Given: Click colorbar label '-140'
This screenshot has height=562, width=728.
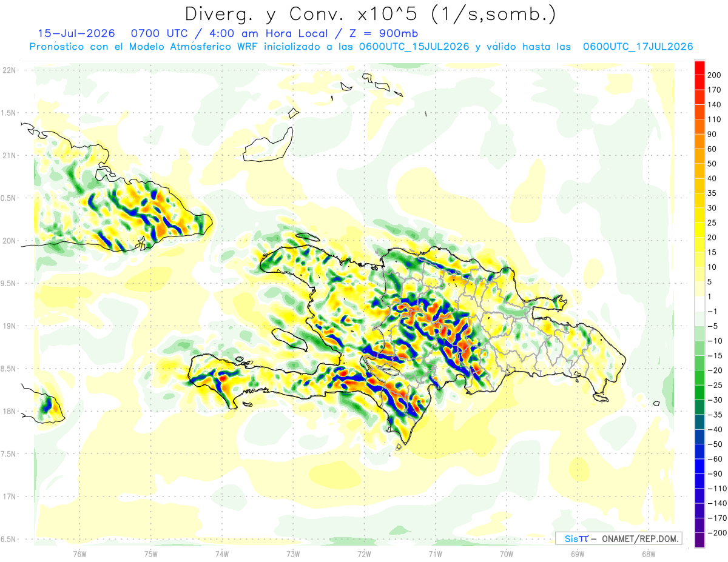Looking at the screenshot, I should click(x=717, y=503).
